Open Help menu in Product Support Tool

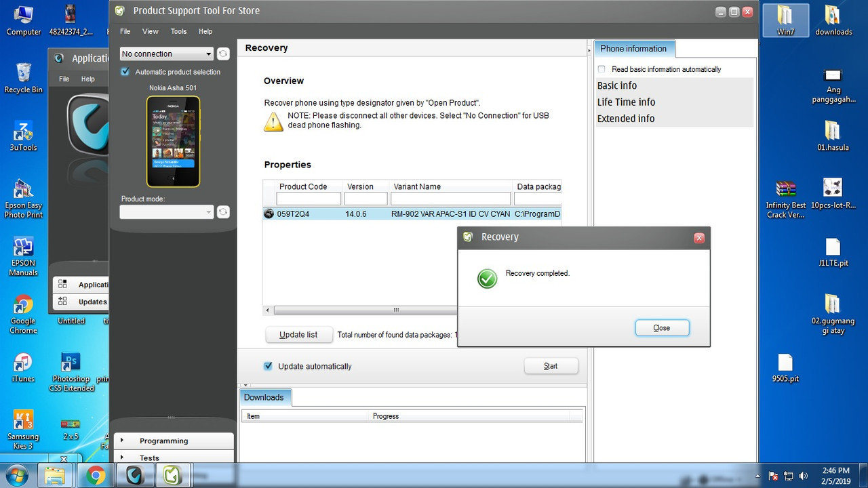[x=205, y=31]
